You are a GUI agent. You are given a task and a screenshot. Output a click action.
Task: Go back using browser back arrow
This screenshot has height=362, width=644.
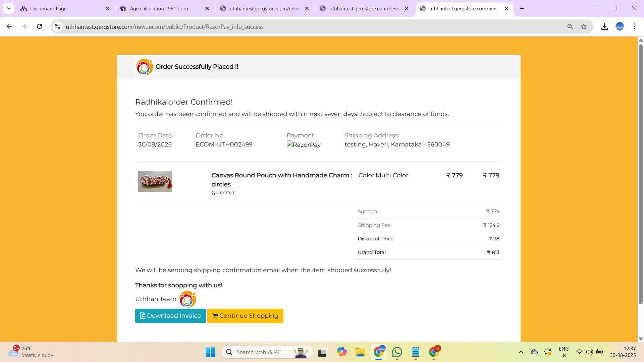point(9,26)
